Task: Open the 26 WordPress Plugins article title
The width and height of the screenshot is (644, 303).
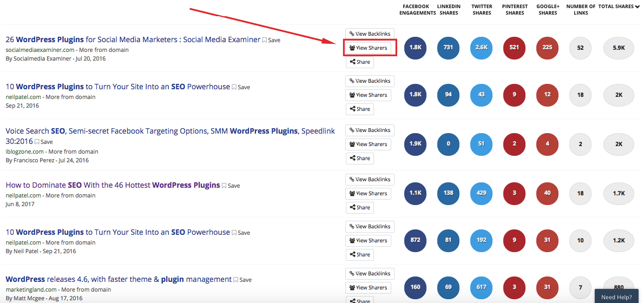Action: 133,39
